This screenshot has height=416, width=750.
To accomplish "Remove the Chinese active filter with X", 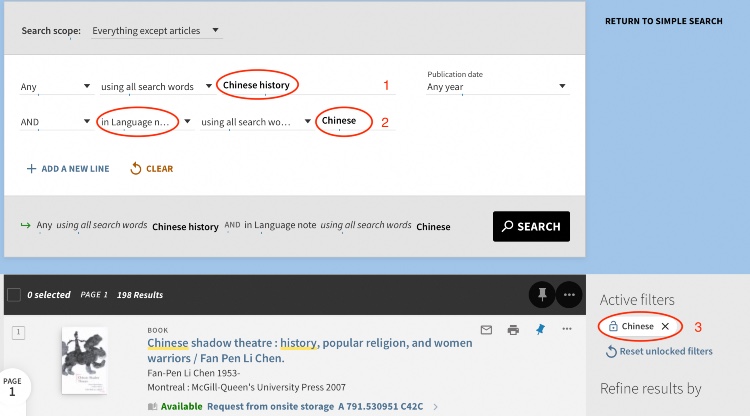I will point(665,326).
